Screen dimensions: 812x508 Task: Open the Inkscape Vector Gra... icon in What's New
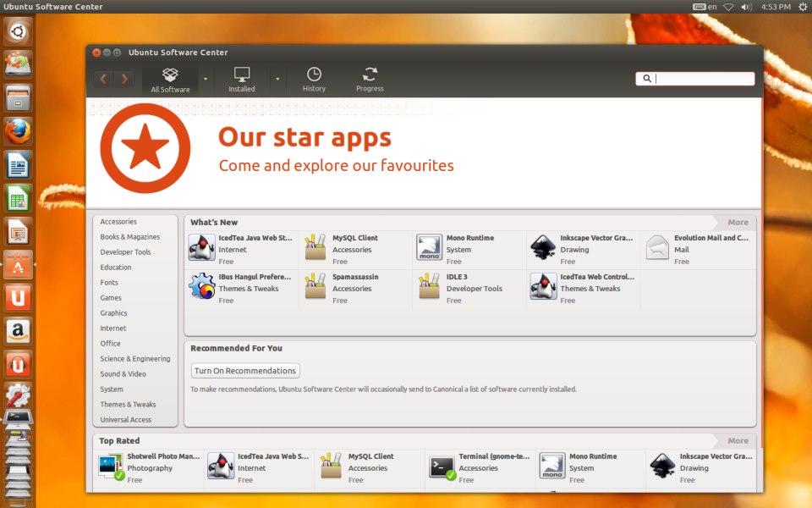tap(543, 246)
